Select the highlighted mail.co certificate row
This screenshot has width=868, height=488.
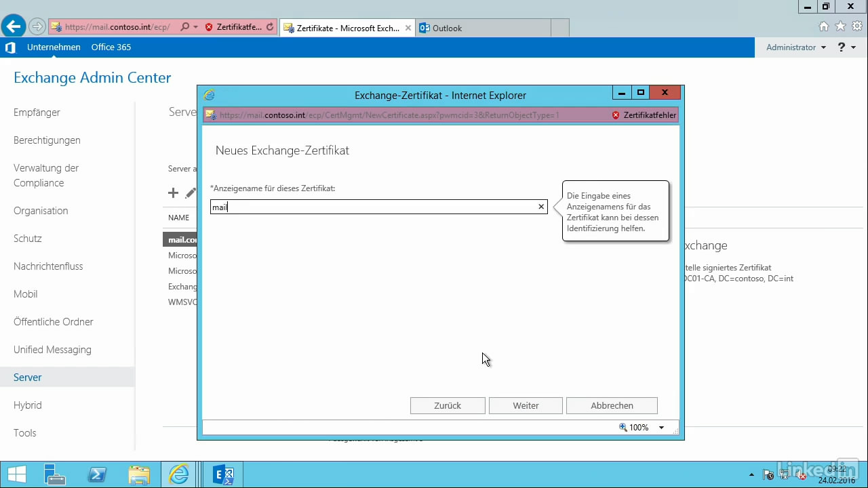(180, 240)
